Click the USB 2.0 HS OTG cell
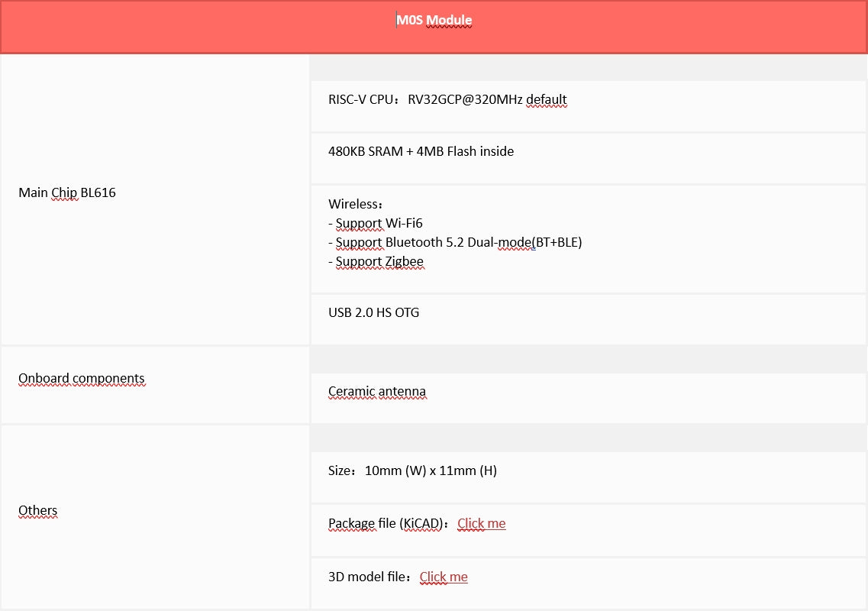868x611 pixels. [373, 312]
